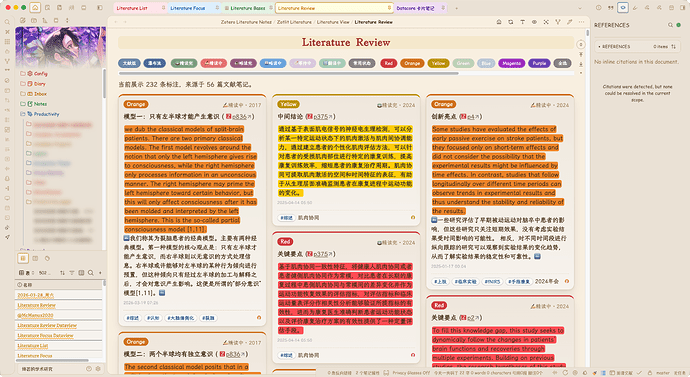Filter annotations by Green color pill
Viewport: 690px width, 377px height.
click(x=463, y=63)
